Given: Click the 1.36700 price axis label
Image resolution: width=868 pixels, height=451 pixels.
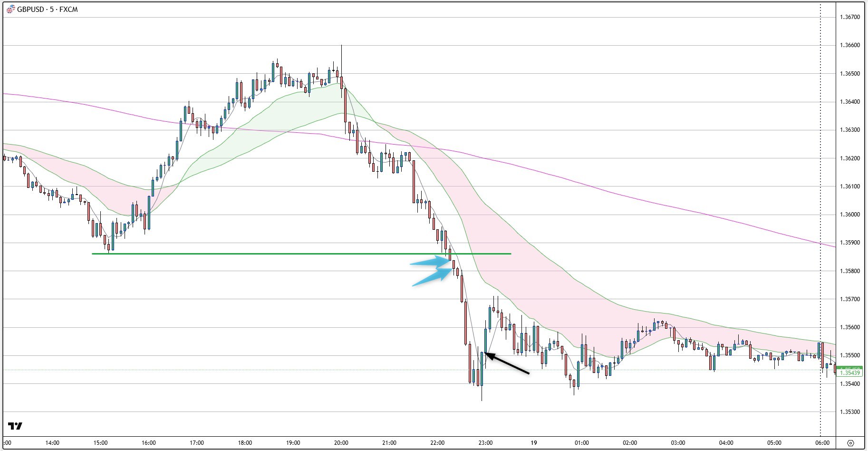Looking at the screenshot, I should pyautogui.click(x=849, y=17).
